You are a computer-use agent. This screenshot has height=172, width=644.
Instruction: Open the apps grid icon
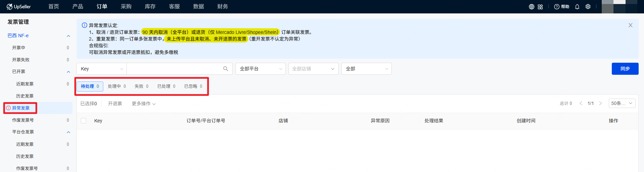tap(540, 7)
